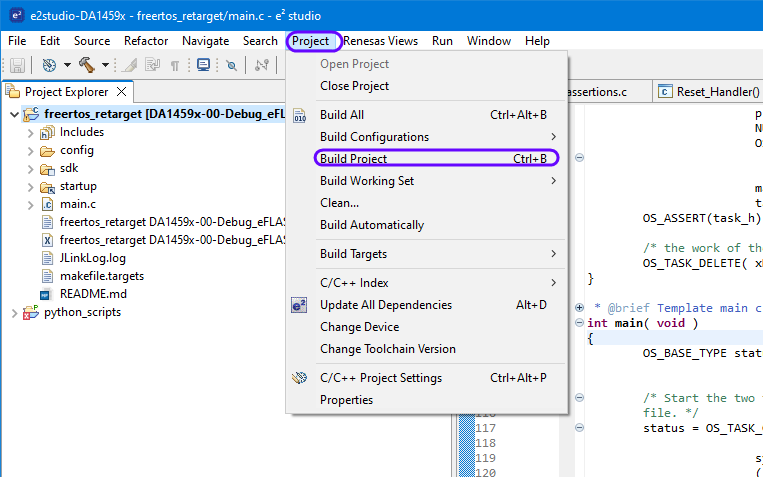Screen dimensions: 763x477
Task: Click the hammer Build toolbar icon
Action: click(87, 65)
